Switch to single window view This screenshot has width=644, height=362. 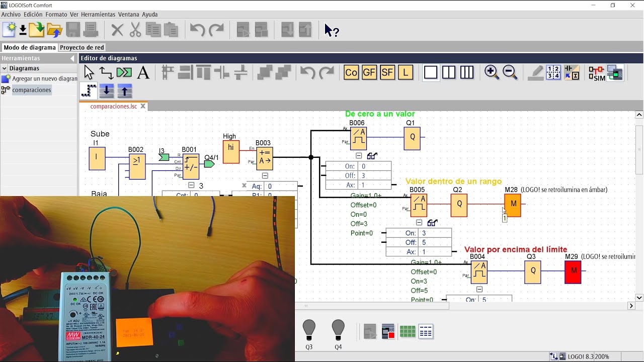[431, 72]
